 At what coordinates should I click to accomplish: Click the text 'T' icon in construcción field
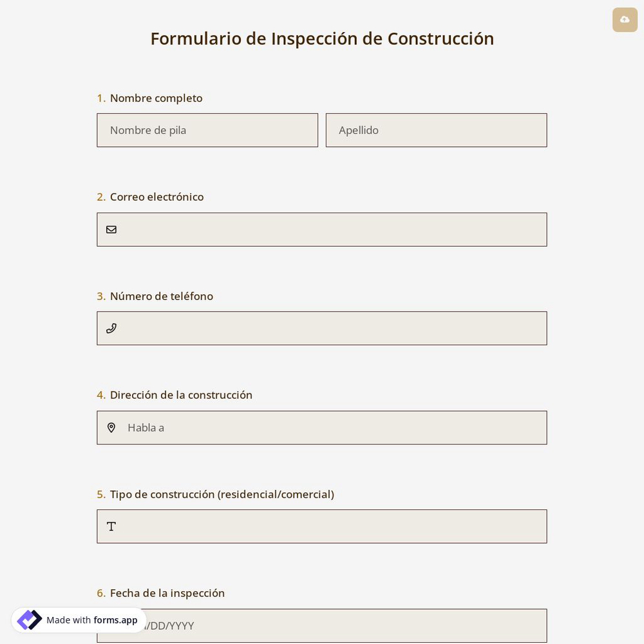111,526
